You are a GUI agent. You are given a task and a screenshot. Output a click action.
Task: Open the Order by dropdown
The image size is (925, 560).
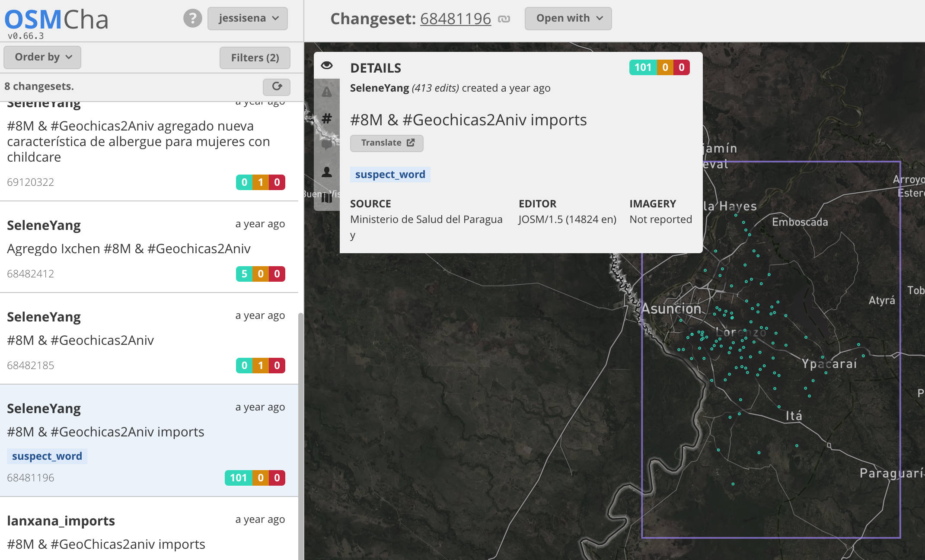pyautogui.click(x=42, y=57)
